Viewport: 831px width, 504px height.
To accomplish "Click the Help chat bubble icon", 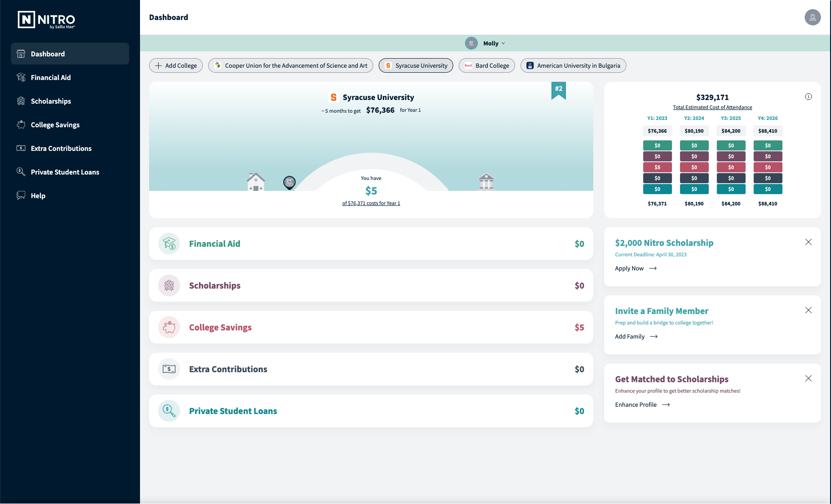I will pos(21,195).
